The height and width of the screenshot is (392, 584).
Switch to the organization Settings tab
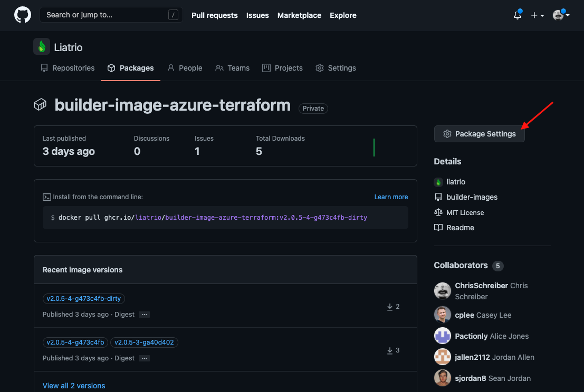tap(336, 68)
